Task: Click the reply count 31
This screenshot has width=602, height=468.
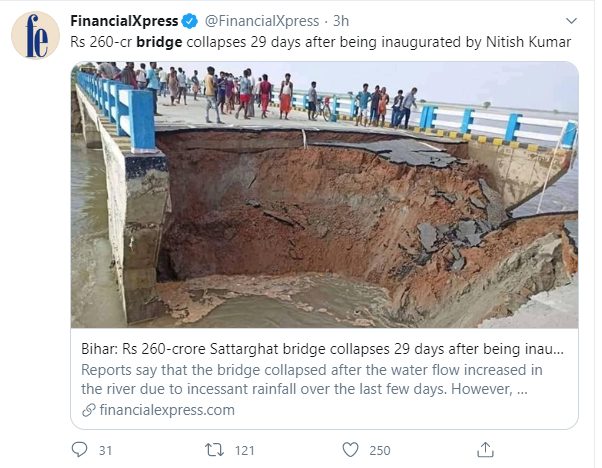Action: 105,450
